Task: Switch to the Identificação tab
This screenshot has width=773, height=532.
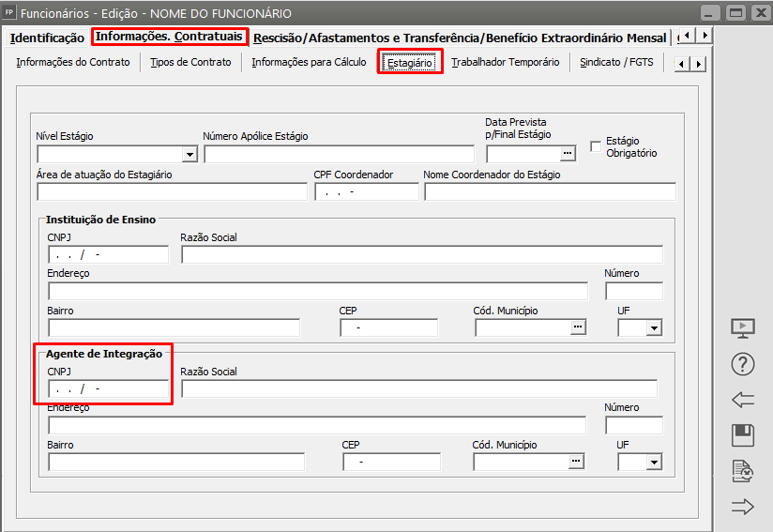Action: [47, 38]
